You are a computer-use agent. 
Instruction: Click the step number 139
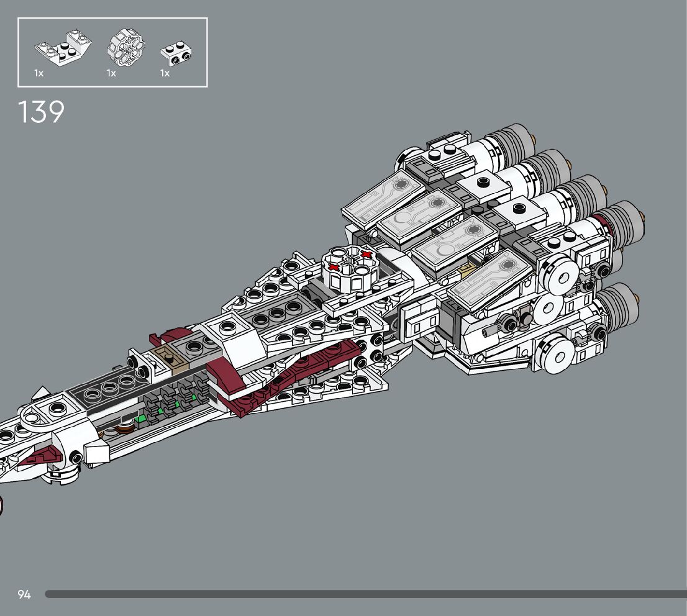[41, 112]
